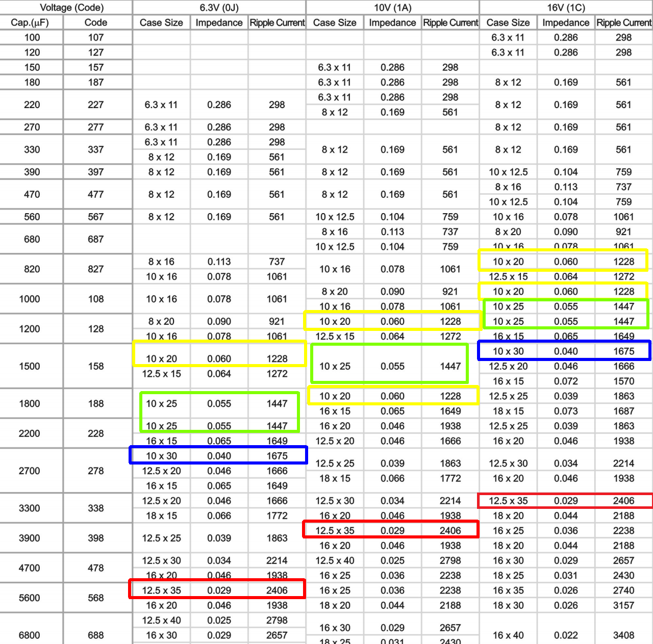Select the capacitance value "820"
This screenshot has height=644, width=653.
[x=32, y=269]
